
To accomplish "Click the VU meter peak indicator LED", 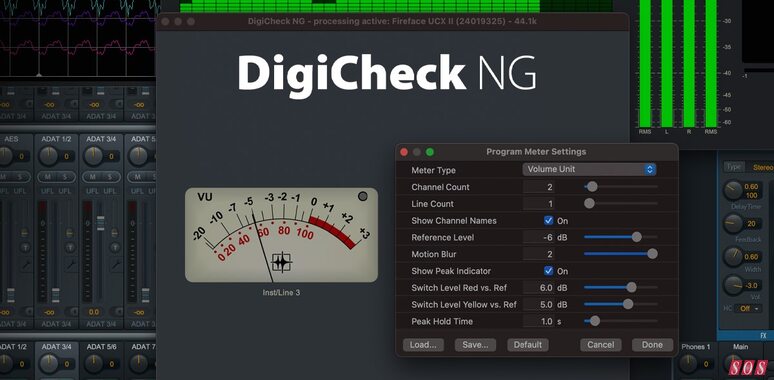I will [363, 196].
